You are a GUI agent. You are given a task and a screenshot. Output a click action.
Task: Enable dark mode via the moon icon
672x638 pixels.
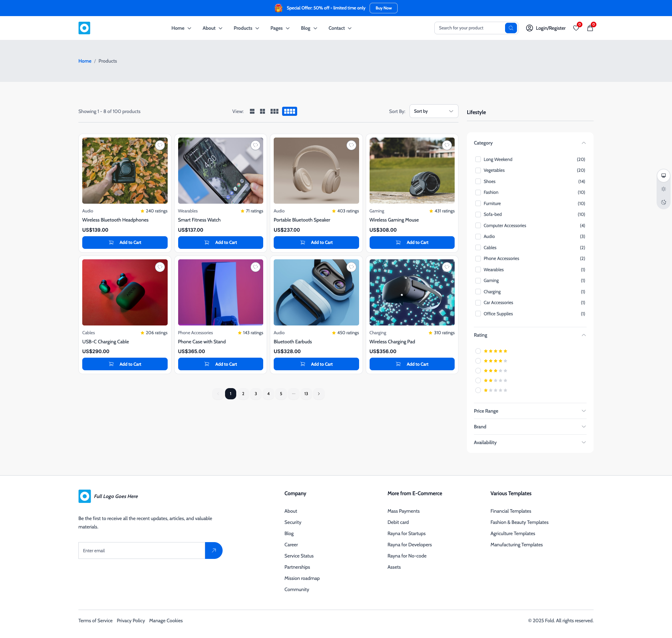663,202
